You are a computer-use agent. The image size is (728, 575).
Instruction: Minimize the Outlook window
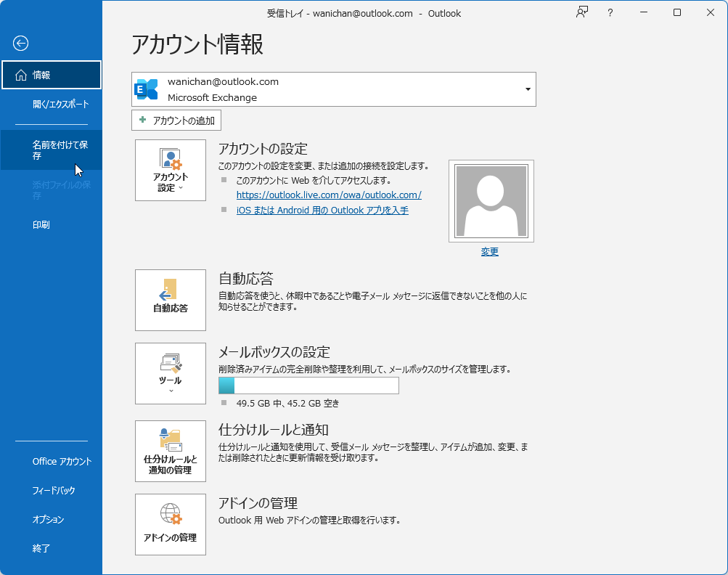point(644,12)
